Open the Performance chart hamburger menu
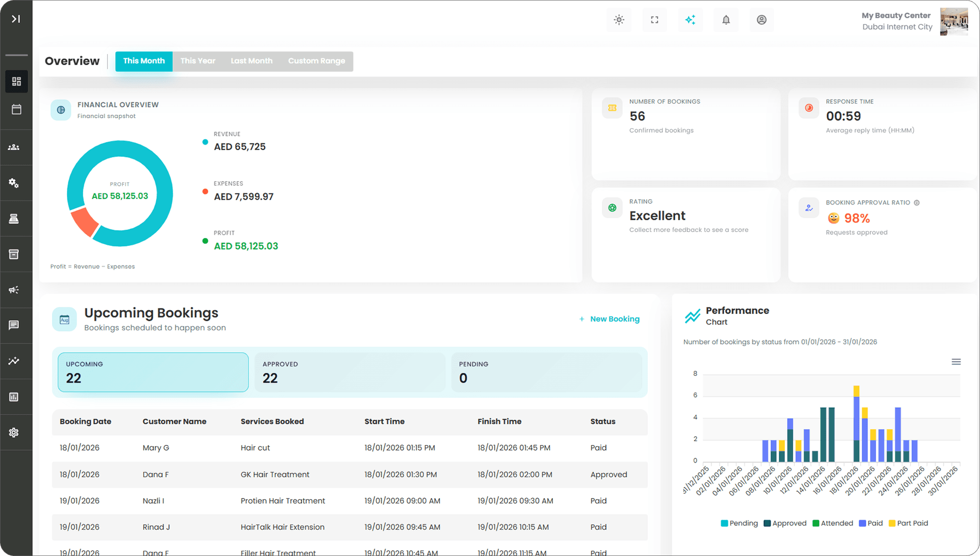The height and width of the screenshot is (556, 980). [956, 362]
